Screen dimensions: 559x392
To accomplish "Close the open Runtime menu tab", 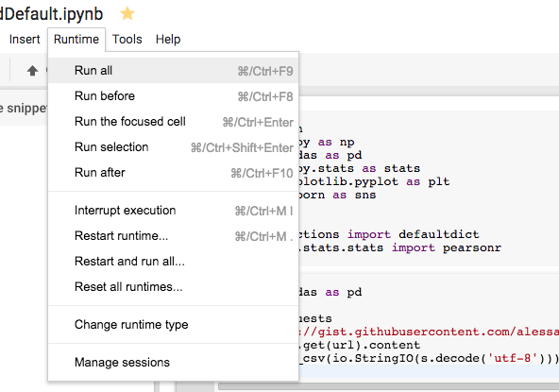I will (x=76, y=40).
